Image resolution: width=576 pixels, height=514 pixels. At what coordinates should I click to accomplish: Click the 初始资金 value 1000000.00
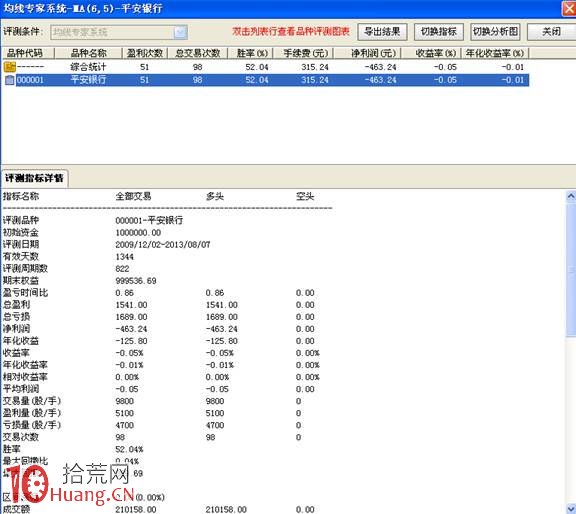138,233
